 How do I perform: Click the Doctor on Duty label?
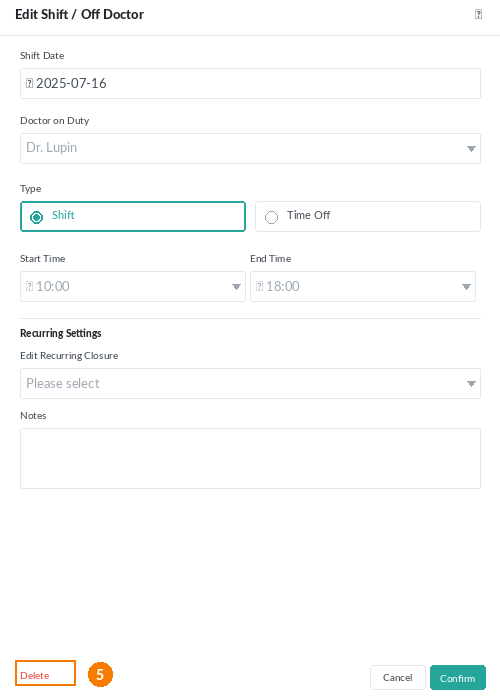point(54,121)
